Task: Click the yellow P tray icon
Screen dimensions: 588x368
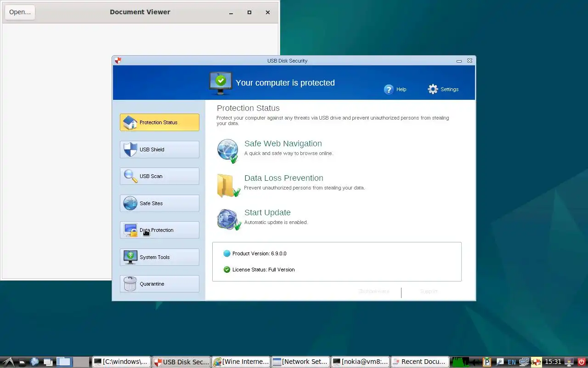Action: click(x=487, y=362)
